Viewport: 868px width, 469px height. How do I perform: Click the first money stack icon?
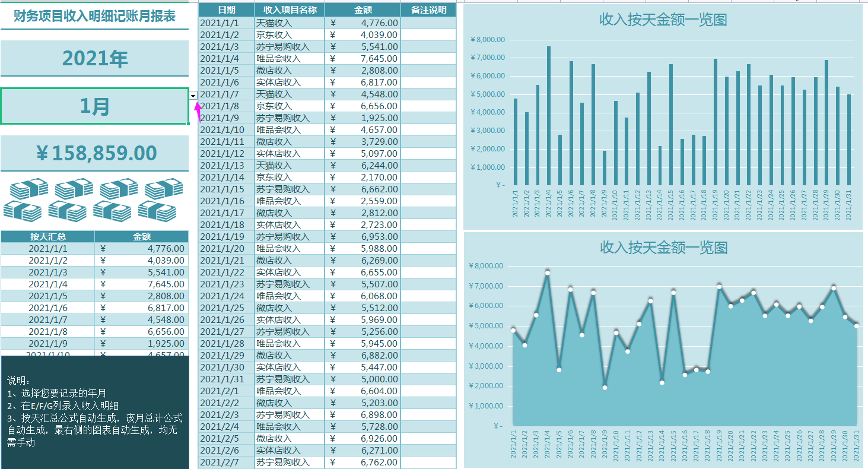[x=29, y=189]
